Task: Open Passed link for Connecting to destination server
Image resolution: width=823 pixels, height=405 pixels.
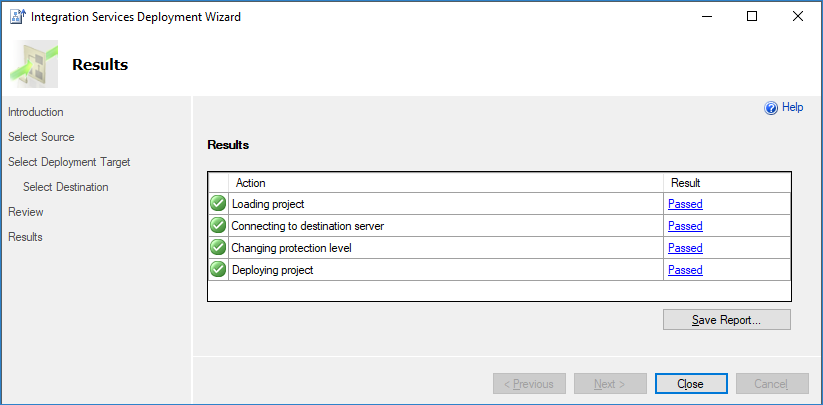Action: click(685, 226)
